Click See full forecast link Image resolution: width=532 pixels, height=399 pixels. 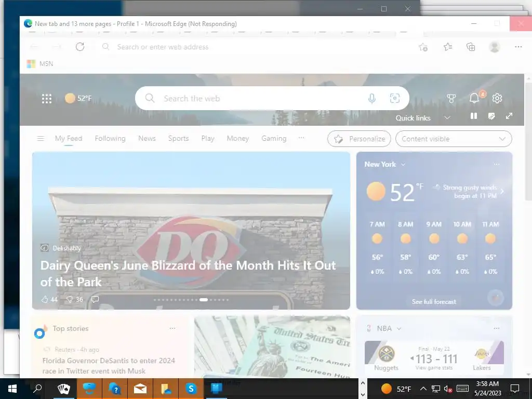434,302
